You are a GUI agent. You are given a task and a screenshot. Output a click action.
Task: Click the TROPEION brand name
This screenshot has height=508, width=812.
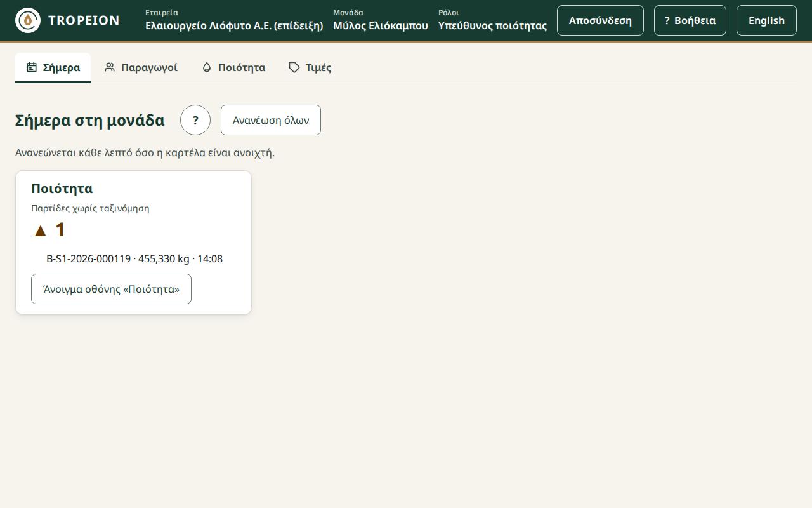84,20
